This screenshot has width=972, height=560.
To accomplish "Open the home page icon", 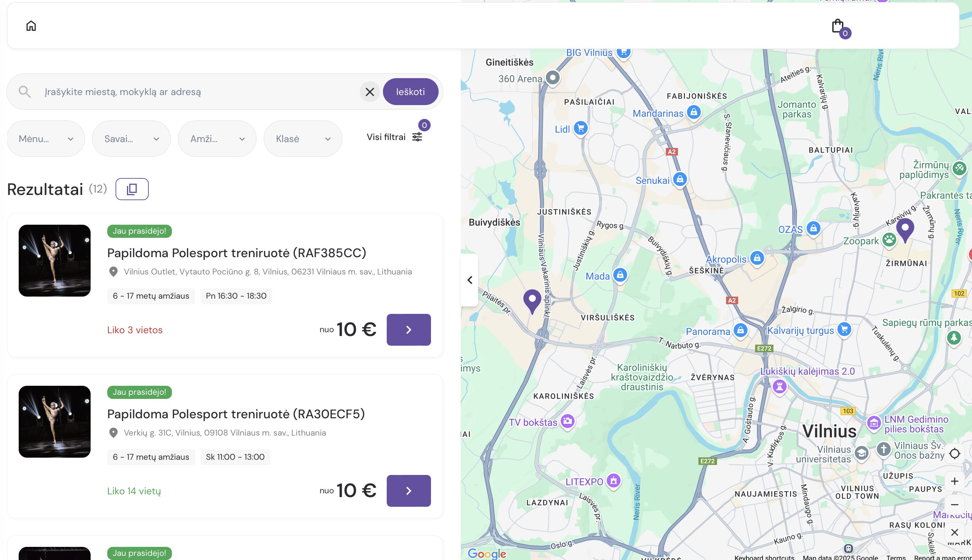I will 31,26.
